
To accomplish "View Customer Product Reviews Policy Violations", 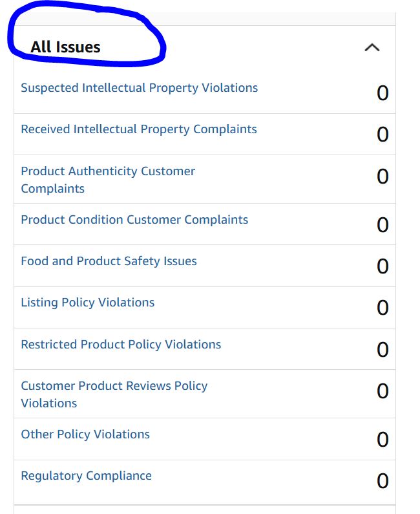I will 114,394.
